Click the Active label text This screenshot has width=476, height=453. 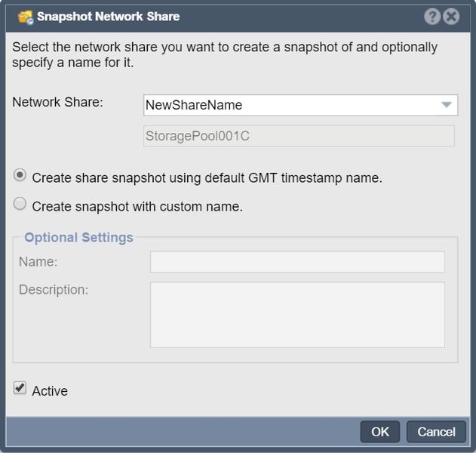pyautogui.click(x=50, y=391)
